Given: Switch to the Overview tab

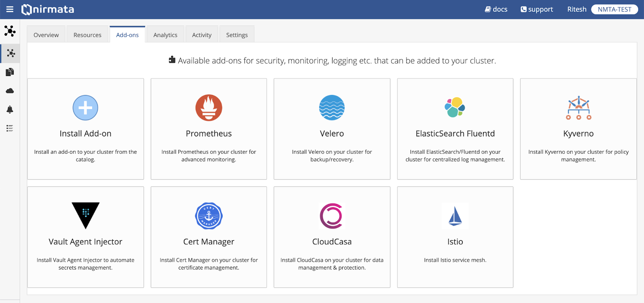Looking at the screenshot, I should (46, 35).
